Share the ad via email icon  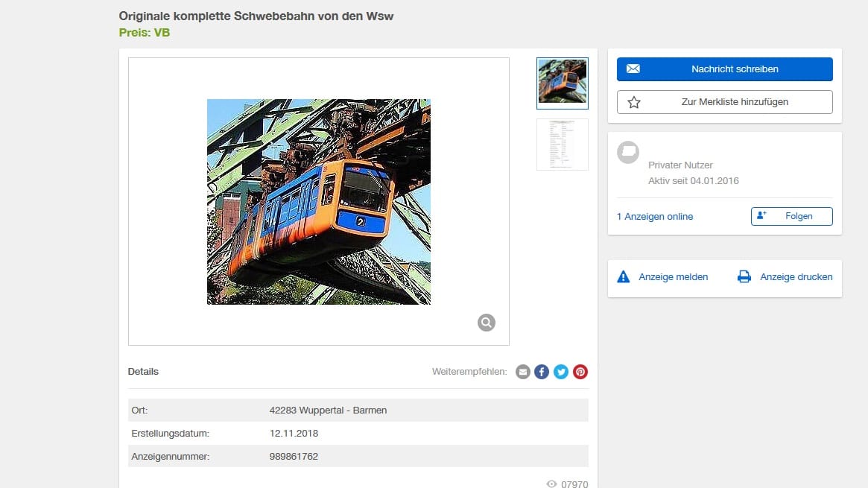[x=522, y=372]
